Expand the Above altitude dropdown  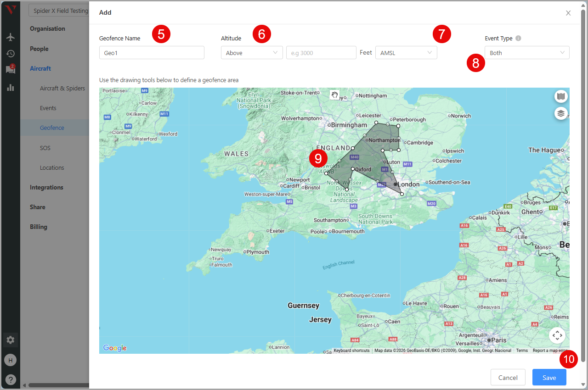tap(251, 53)
